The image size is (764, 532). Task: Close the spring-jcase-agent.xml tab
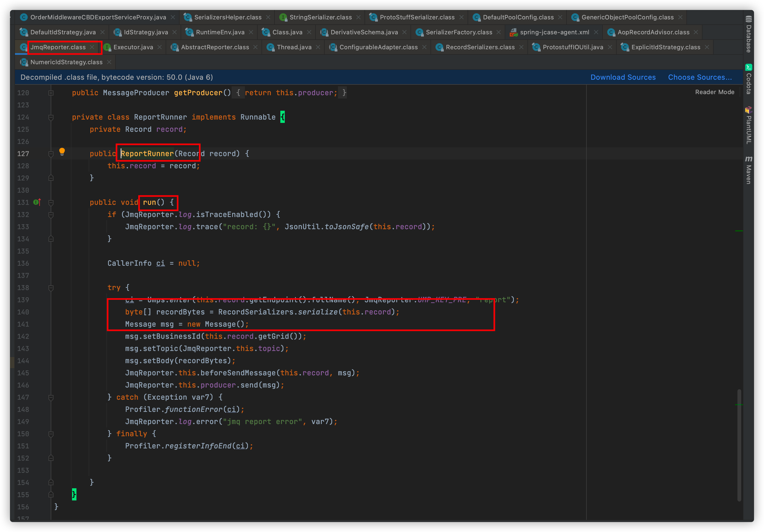[596, 32]
